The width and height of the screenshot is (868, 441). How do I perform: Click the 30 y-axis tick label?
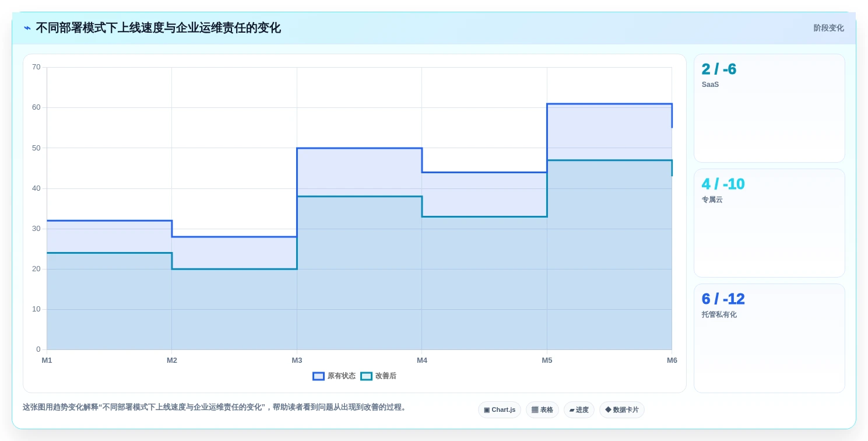pos(36,229)
